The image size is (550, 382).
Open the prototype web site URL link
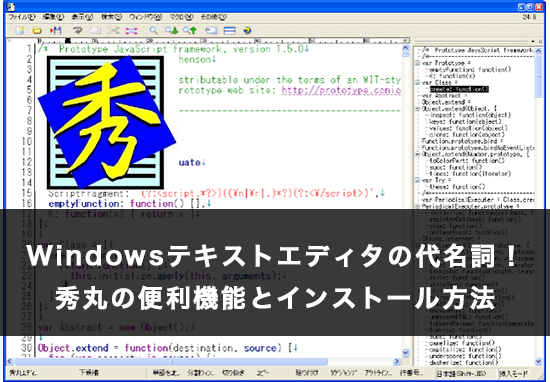pos(341,91)
